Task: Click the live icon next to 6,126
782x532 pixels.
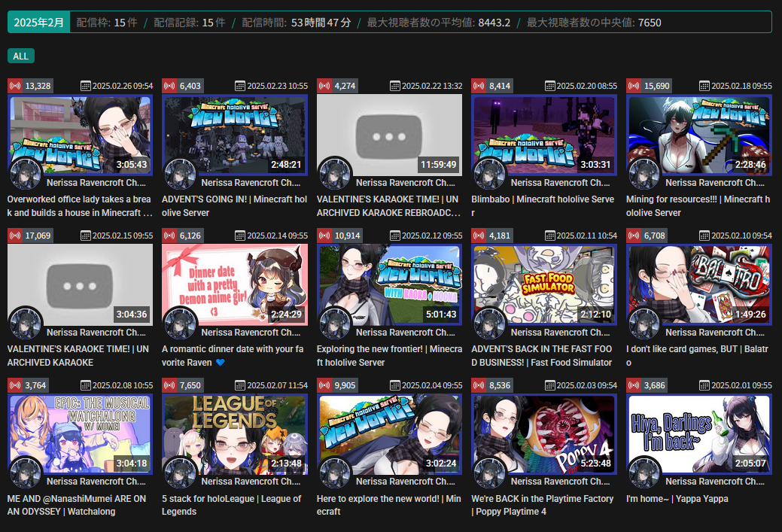Action: (169, 236)
